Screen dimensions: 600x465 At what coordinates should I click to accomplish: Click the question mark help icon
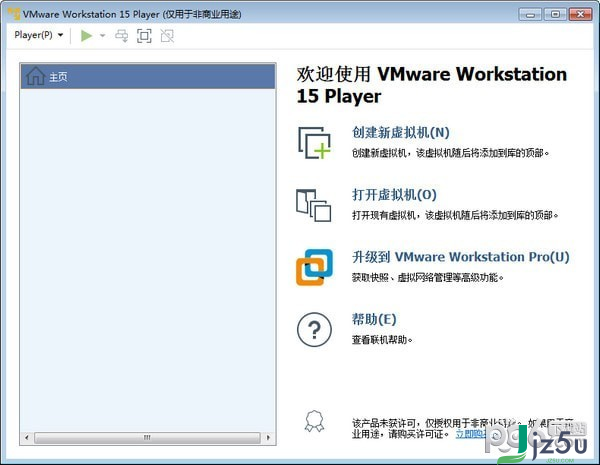tap(314, 330)
